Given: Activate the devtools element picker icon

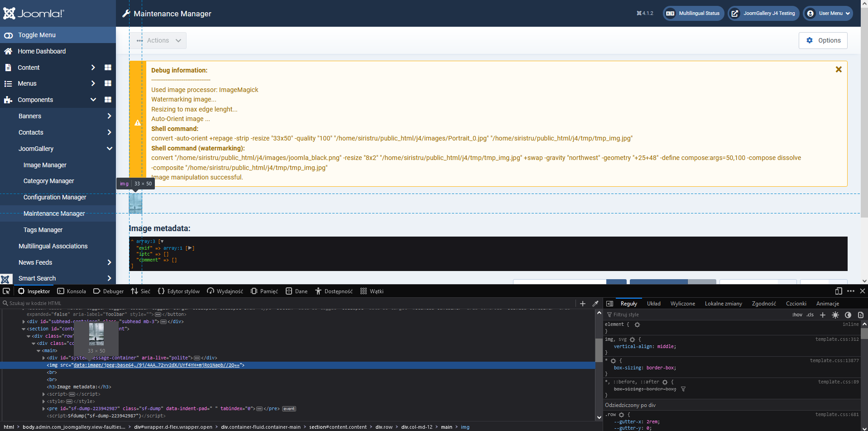Looking at the screenshot, I should click(x=6, y=291).
